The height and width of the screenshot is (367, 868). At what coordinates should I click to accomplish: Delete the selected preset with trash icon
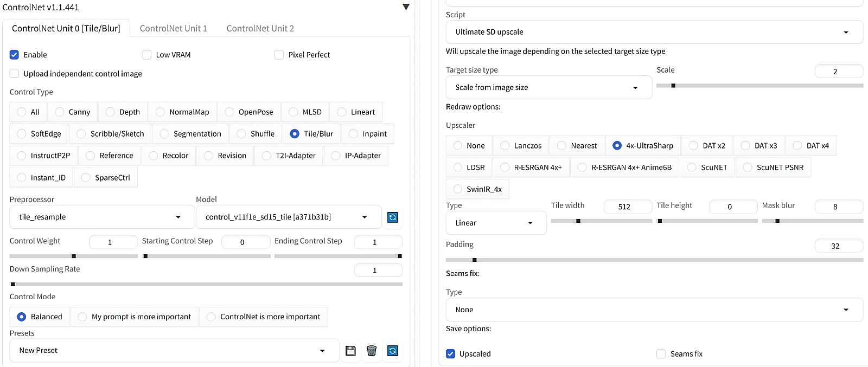[x=372, y=351]
